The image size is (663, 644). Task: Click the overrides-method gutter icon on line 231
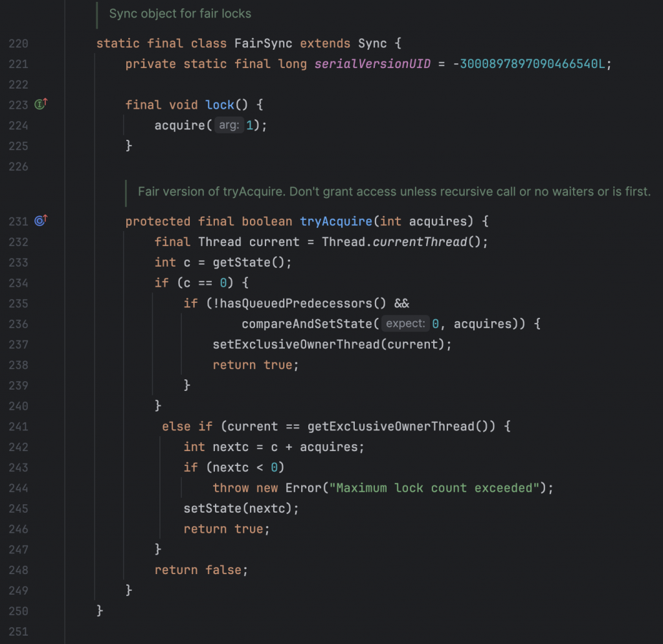tap(41, 221)
